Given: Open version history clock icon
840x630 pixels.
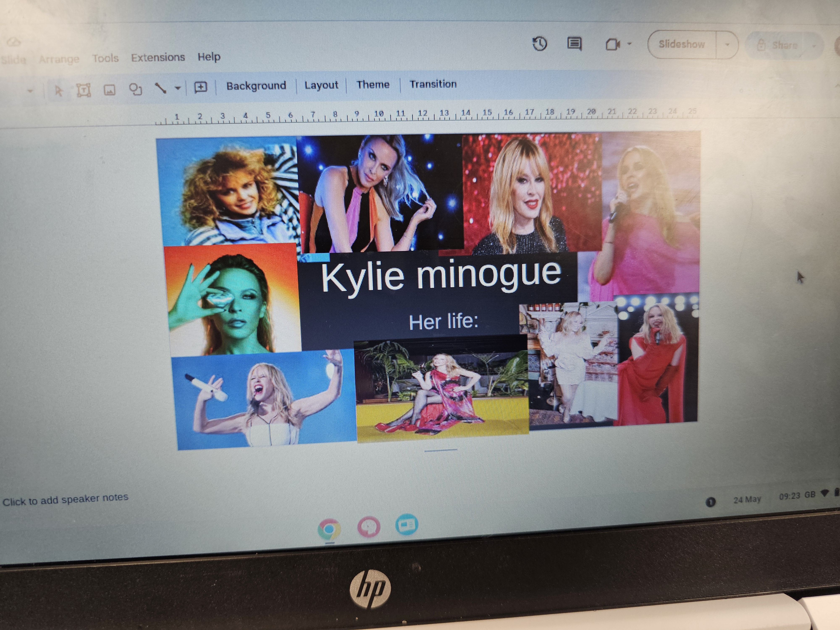Looking at the screenshot, I should point(540,44).
